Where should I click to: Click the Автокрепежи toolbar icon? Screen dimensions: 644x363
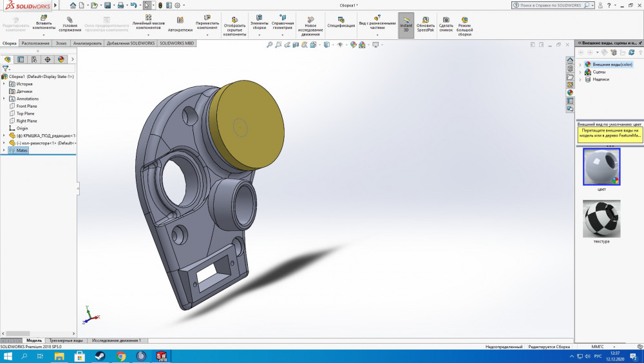180,24
